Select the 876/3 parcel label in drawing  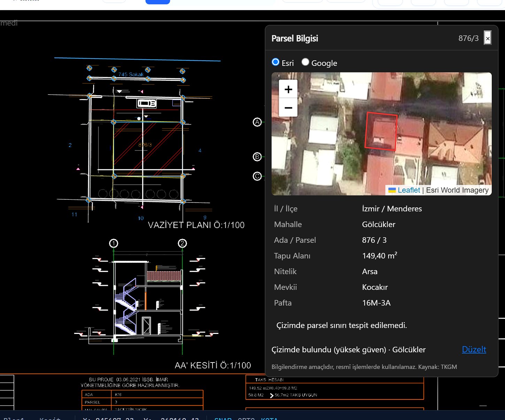click(145, 145)
